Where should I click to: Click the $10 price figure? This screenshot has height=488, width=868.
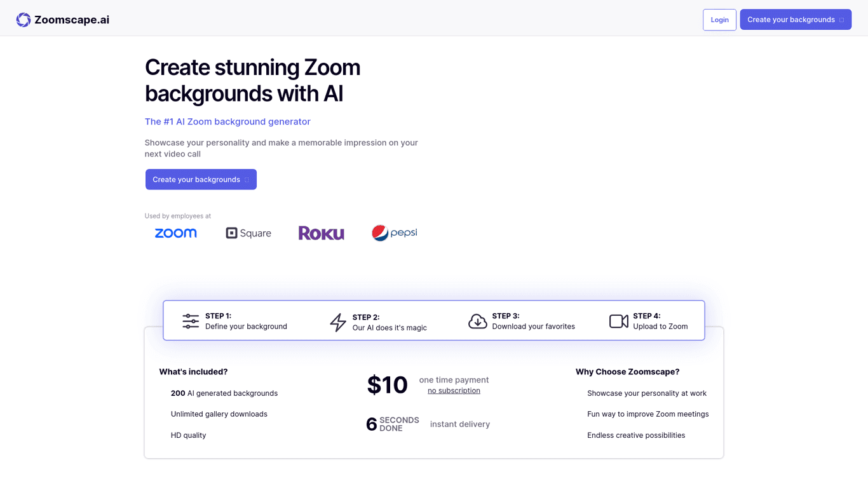point(387,384)
